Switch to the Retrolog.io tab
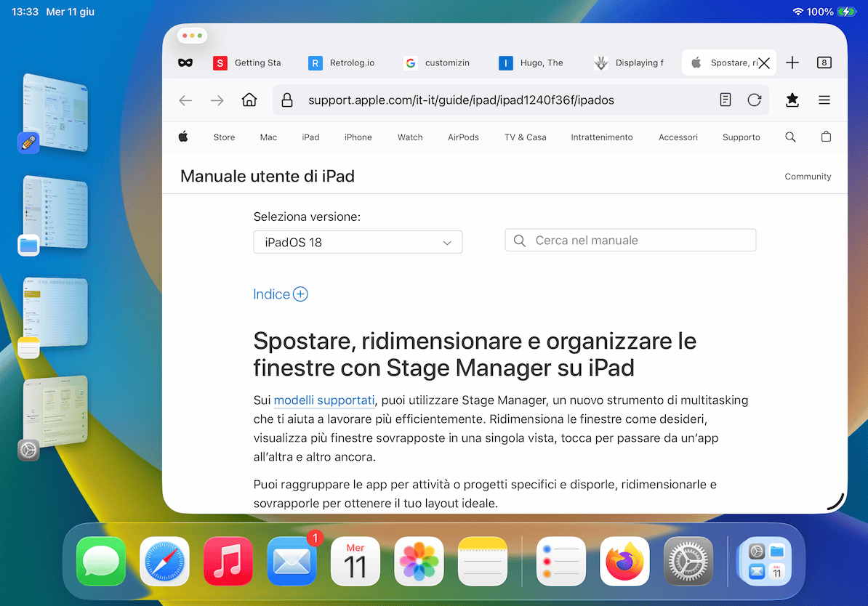Viewport: 868px width, 606px height. click(342, 63)
